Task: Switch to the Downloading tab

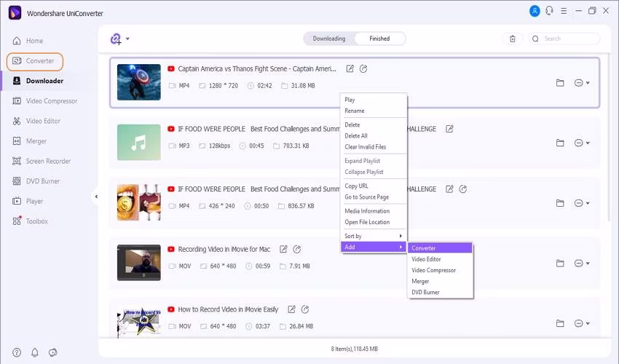Action: (329, 39)
